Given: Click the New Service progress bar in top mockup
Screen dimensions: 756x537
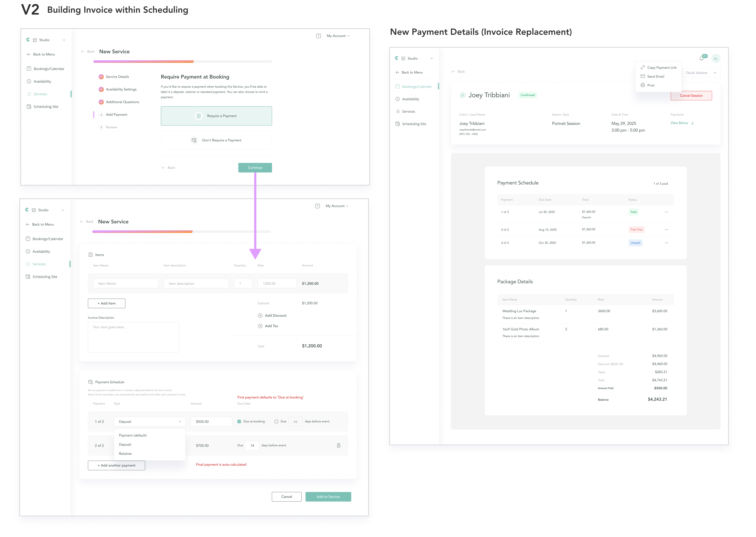Looking at the screenshot, I should tap(182, 62).
